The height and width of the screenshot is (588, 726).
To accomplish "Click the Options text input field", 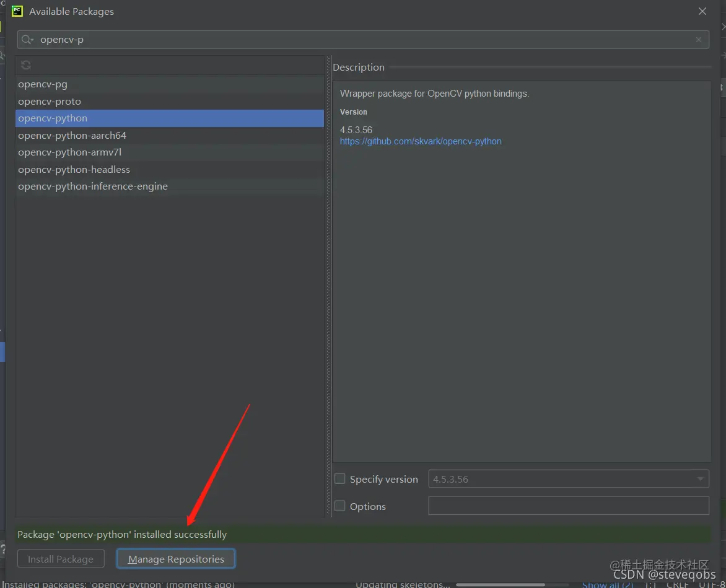I will tap(569, 506).
